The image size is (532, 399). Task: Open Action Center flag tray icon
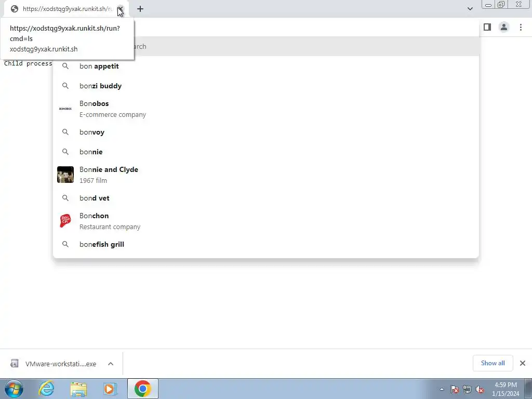(x=455, y=389)
